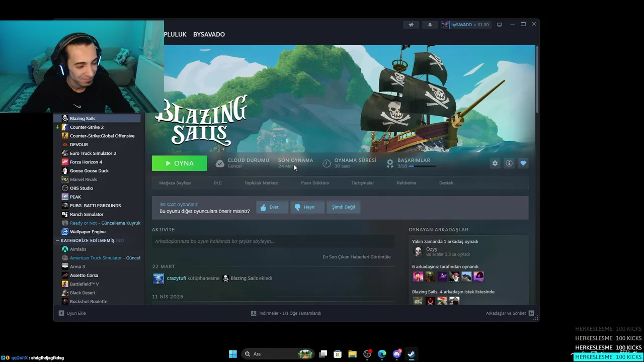Click Assetto Corsa game icon

[x=65, y=275]
